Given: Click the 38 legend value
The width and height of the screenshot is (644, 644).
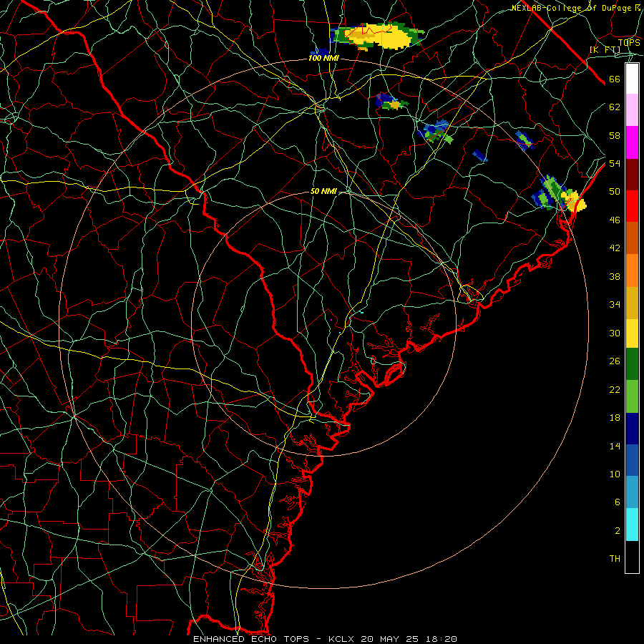Looking at the screenshot, I should (615, 277).
